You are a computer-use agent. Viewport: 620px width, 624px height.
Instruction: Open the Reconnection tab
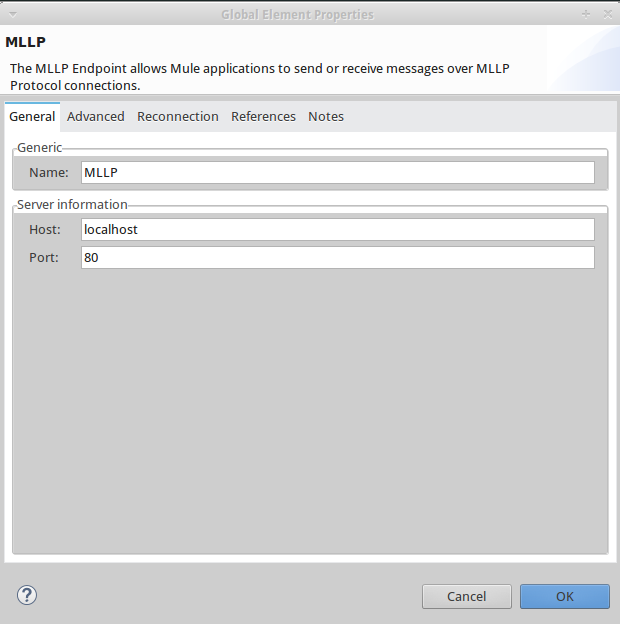click(178, 117)
